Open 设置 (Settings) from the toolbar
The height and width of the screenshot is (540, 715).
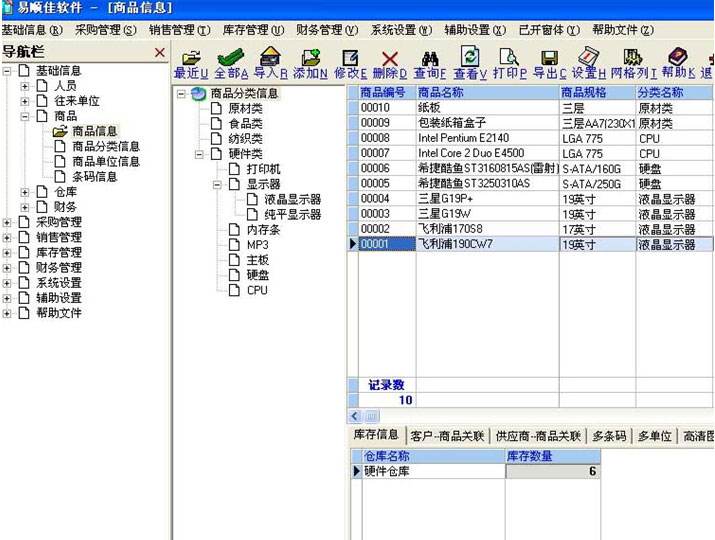(x=589, y=58)
